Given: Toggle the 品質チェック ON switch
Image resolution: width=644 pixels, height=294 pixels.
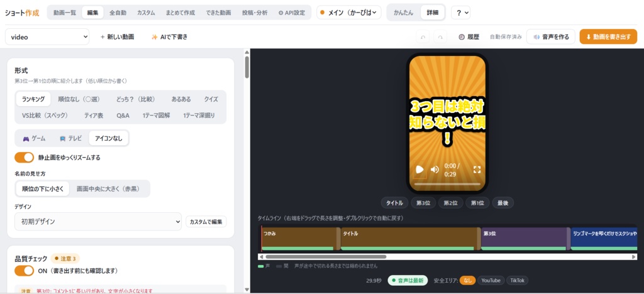Looking at the screenshot, I should tap(25, 271).
